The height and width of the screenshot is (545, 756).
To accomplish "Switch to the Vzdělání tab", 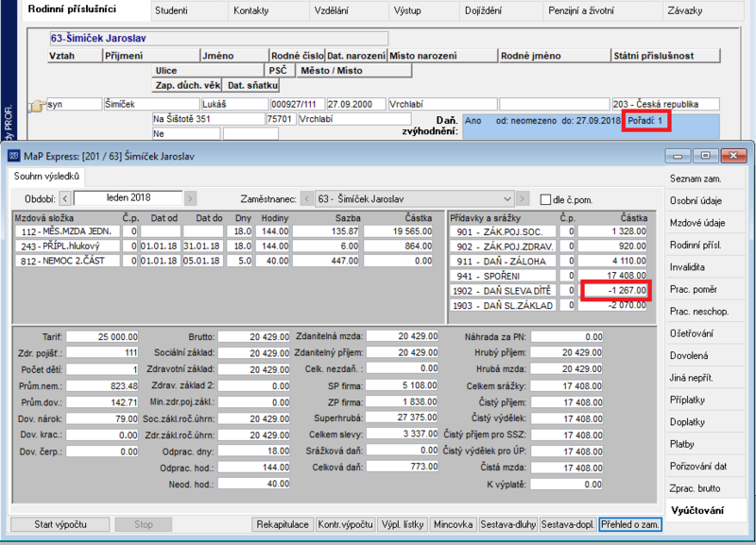I will pos(332,10).
